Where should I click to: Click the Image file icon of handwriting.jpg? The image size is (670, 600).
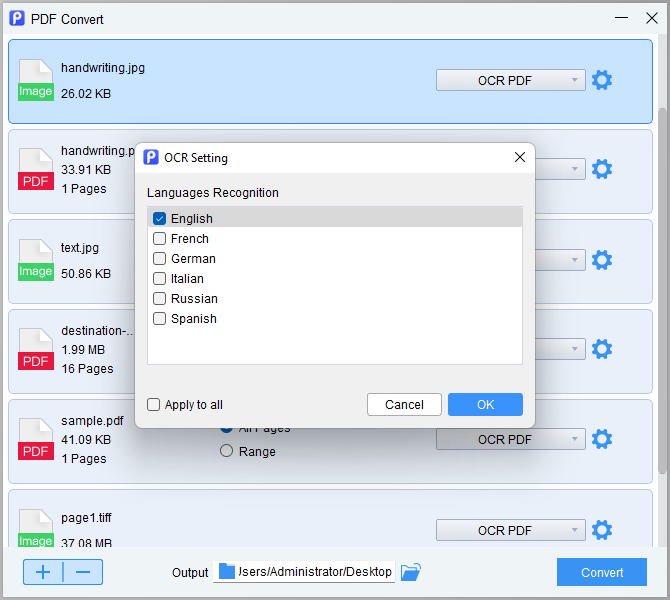pos(36,80)
